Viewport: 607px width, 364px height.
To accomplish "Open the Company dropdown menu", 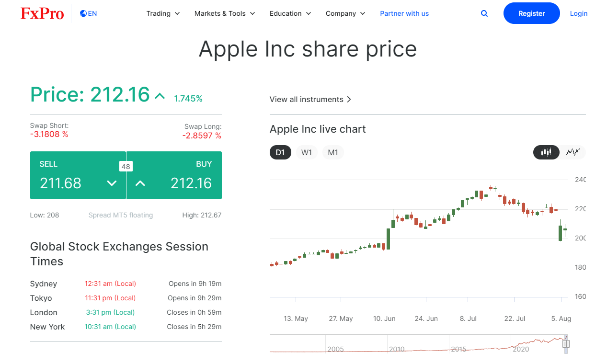I will [345, 13].
